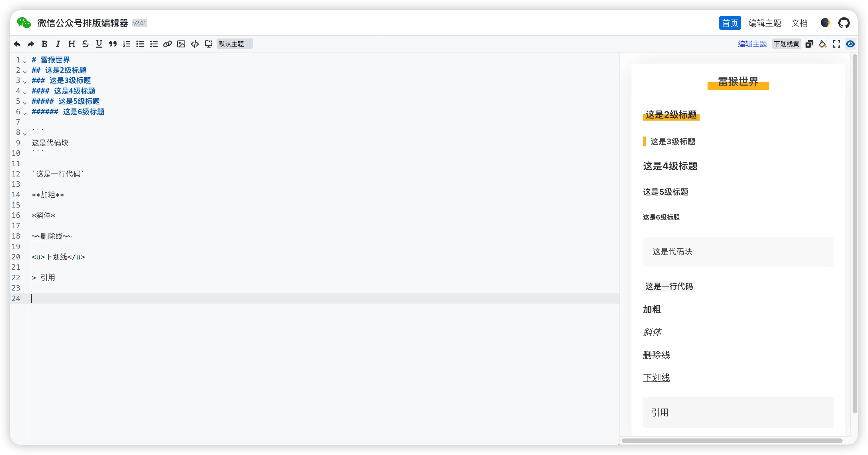Viewport: 868px width, 455px height.
Task: Click preview heading '这是2级标题'
Action: coord(671,115)
